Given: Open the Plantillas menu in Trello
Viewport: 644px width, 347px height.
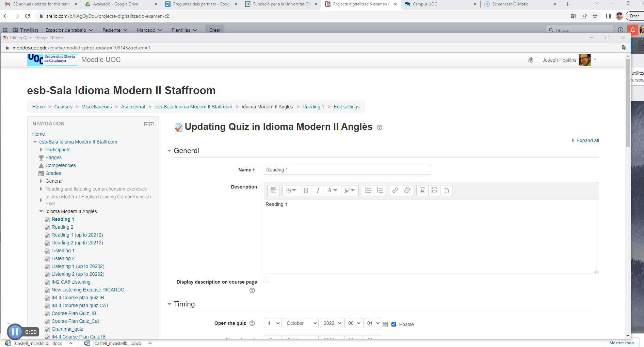Looking at the screenshot, I should (x=184, y=30).
